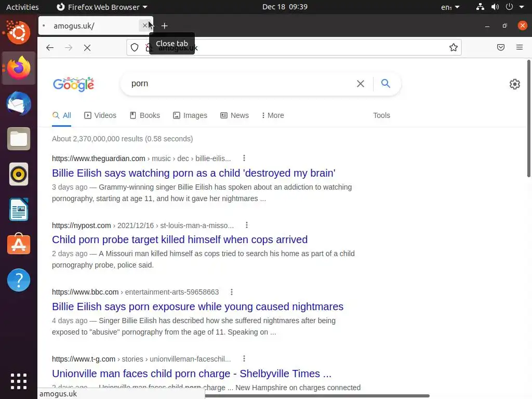Show all applications grid
This screenshot has width=532, height=399.
(19, 381)
